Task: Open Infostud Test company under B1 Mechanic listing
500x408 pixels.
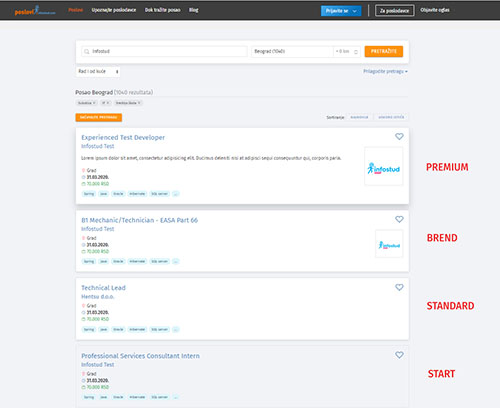Action: pyautogui.click(x=98, y=229)
